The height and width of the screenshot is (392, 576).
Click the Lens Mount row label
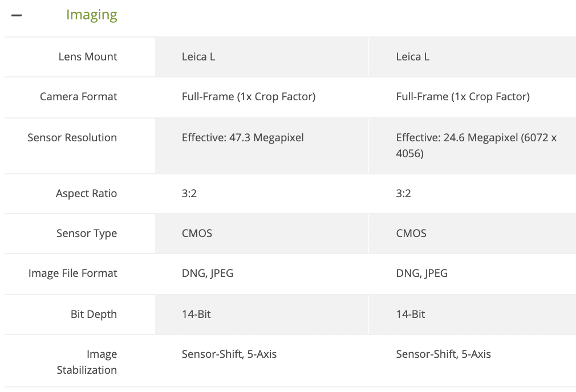point(87,56)
